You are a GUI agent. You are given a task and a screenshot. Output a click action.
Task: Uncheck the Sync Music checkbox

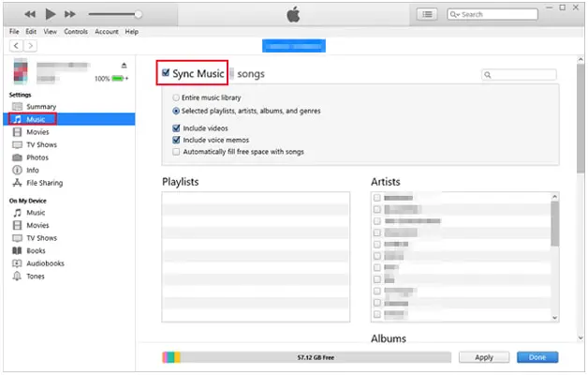pyautogui.click(x=166, y=73)
